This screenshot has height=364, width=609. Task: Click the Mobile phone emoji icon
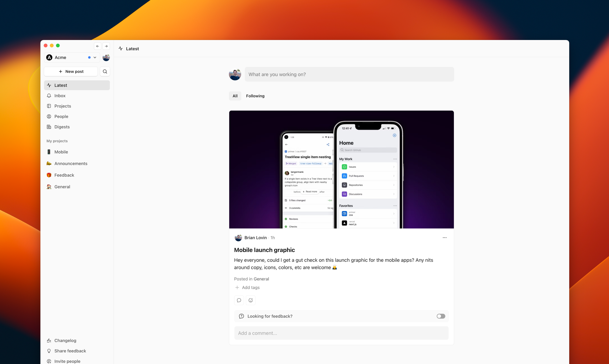coord(49,152)
